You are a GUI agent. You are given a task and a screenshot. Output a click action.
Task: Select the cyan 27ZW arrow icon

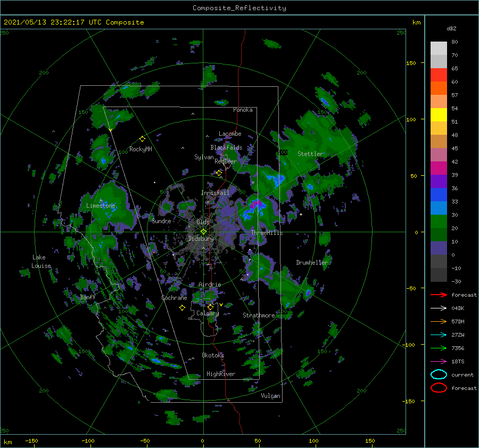439,335
